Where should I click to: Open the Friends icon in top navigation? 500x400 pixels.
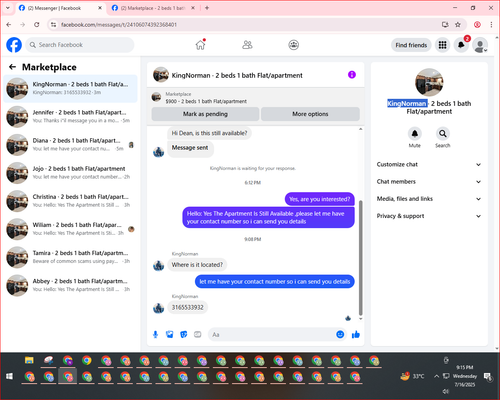tap(247, 45)
